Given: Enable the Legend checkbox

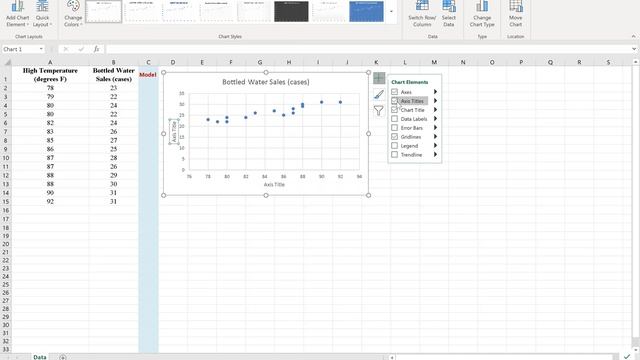Looking at the screenshot, I should click(x=394, y=146).
